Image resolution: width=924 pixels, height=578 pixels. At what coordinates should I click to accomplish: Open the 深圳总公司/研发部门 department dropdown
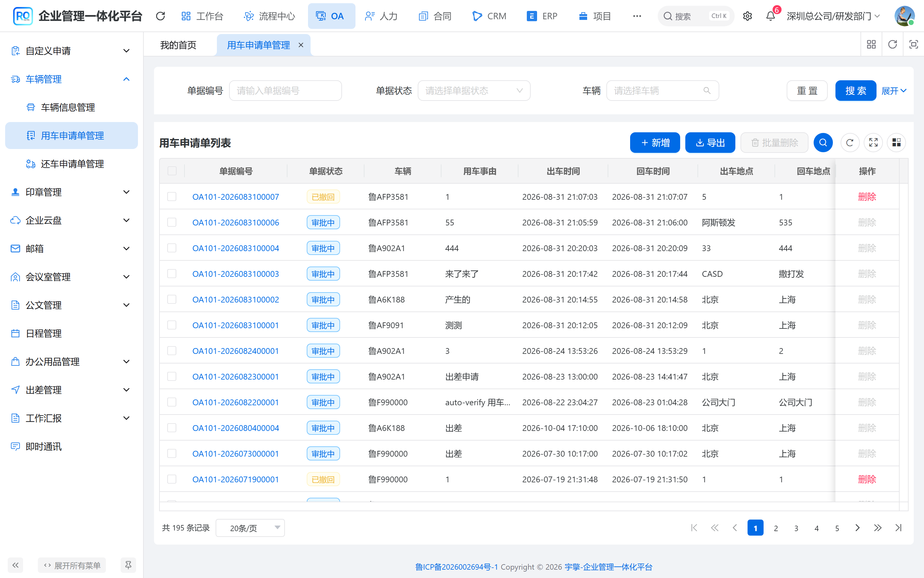pyautogui.click(x=833, y=16)
